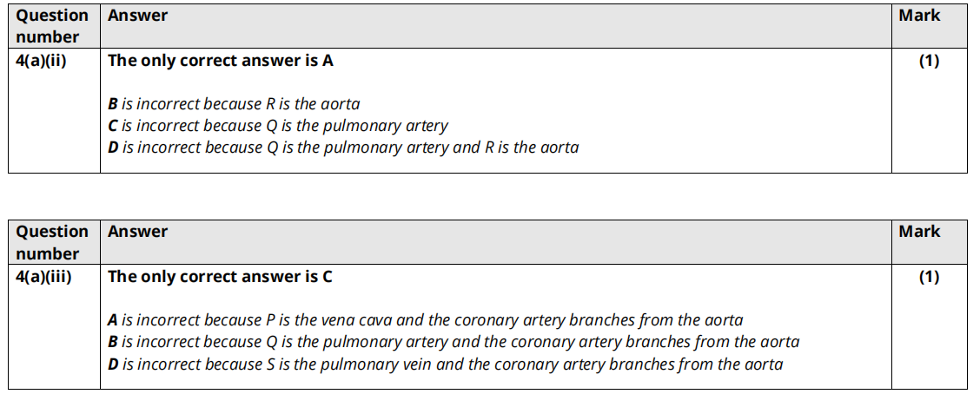Image resolution: width=980 pixels, height=394 pixels.
Task: Click the line starting 'A is incorrect because P'
Action: 425,320
